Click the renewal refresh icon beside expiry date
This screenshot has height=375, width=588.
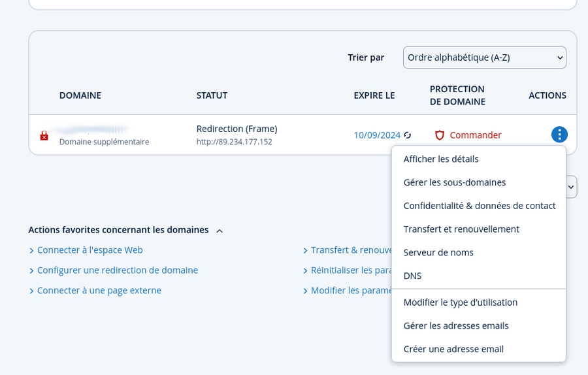(408, 135)
